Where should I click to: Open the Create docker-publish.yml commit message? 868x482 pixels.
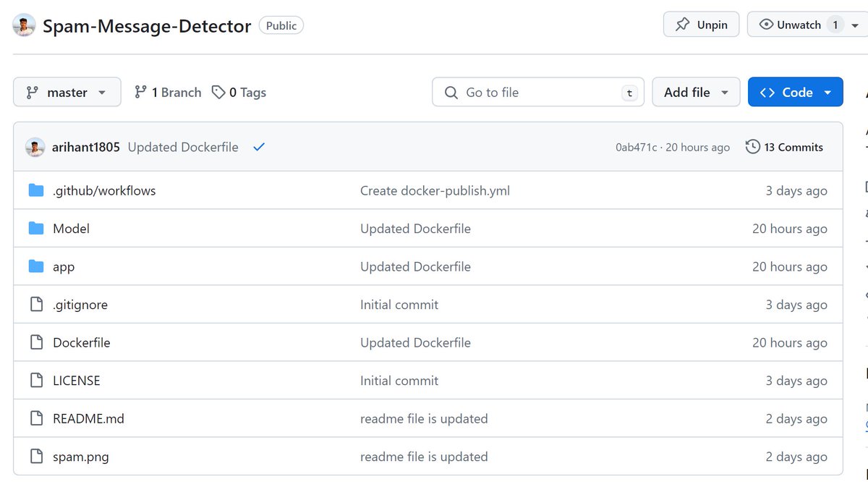tap(435, 191)
